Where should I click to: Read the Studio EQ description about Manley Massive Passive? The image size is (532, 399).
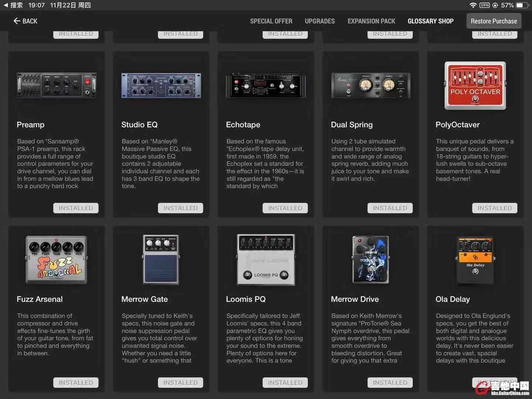coord(160,164)
